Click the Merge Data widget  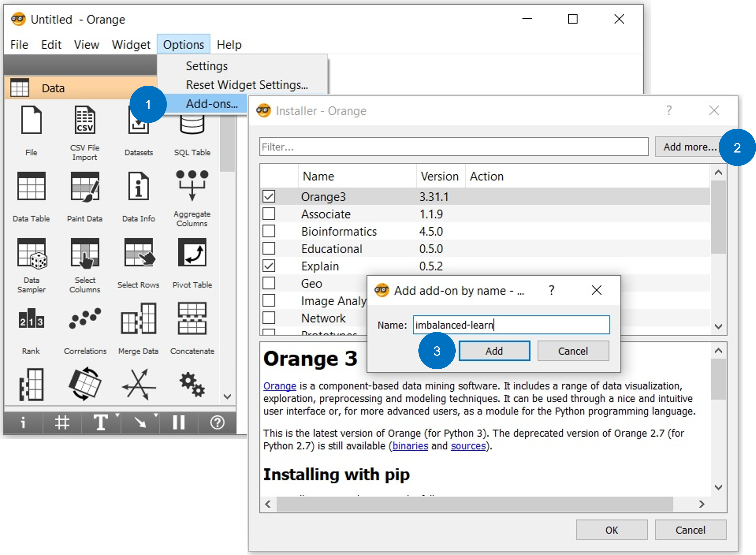coord(138,318)
